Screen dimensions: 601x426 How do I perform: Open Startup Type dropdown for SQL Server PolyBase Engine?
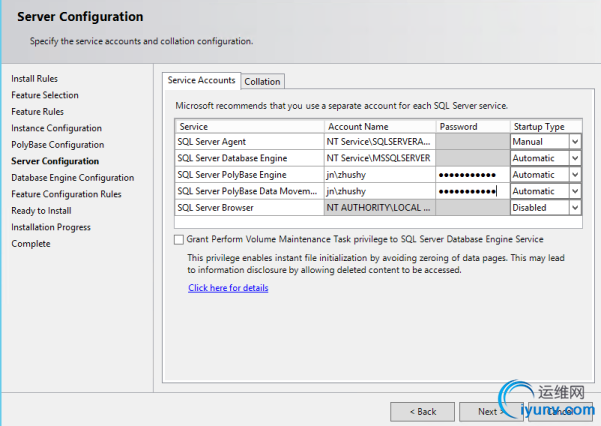(575, 174)
